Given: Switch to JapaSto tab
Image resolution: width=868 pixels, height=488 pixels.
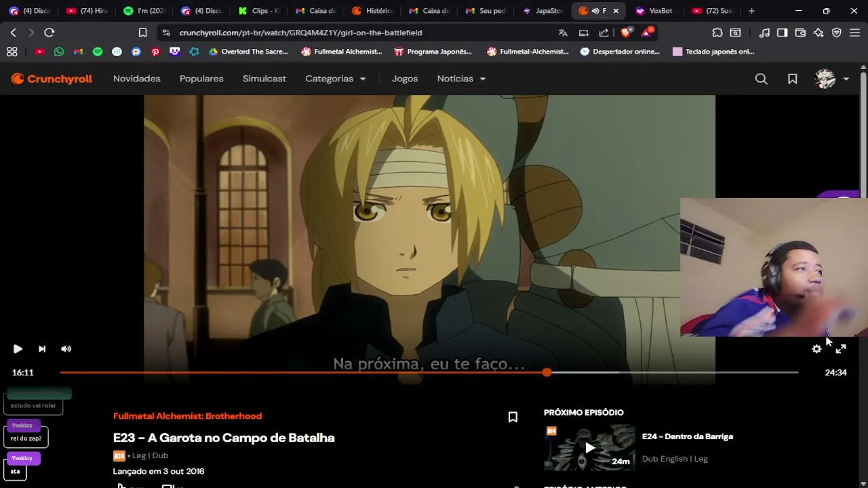Looking at the screenshot, I should pos(543,11).
